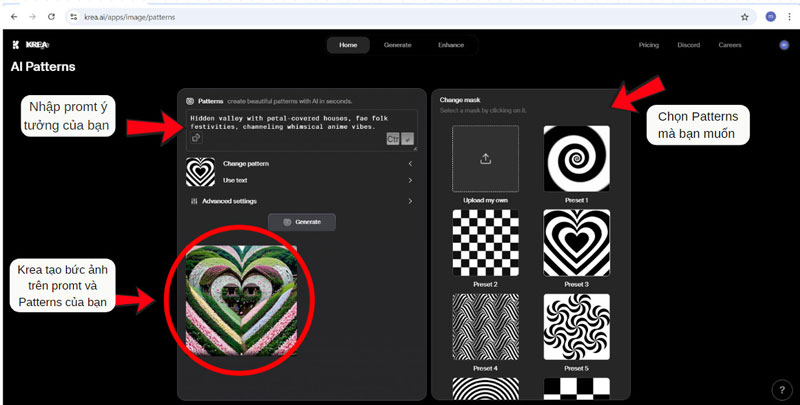Viewport: 800px width, 405px height.
Task: Click the Upload my own label
Action: click(x=485, y=200)
